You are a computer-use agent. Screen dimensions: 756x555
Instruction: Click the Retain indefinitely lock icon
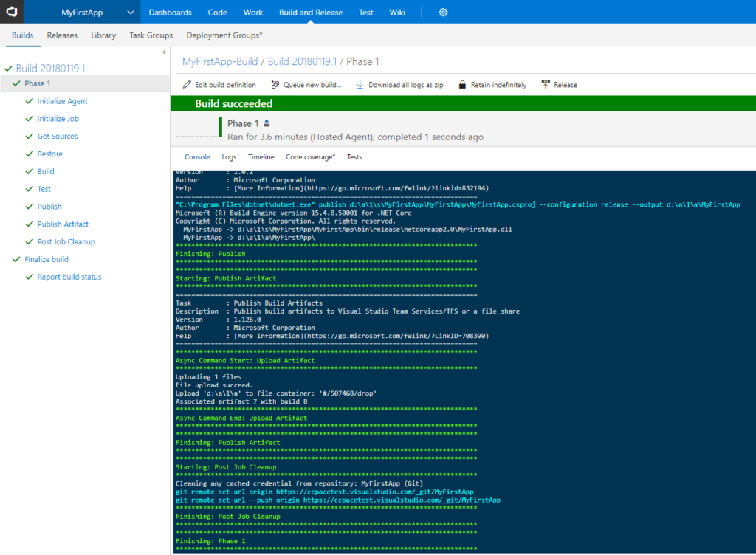pos(461,84)
